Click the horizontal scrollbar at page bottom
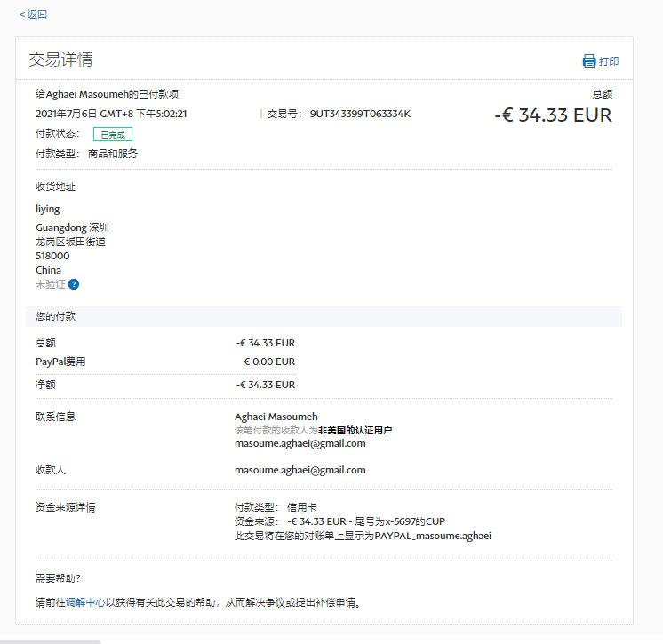663x644 pixels. point(51,640)
